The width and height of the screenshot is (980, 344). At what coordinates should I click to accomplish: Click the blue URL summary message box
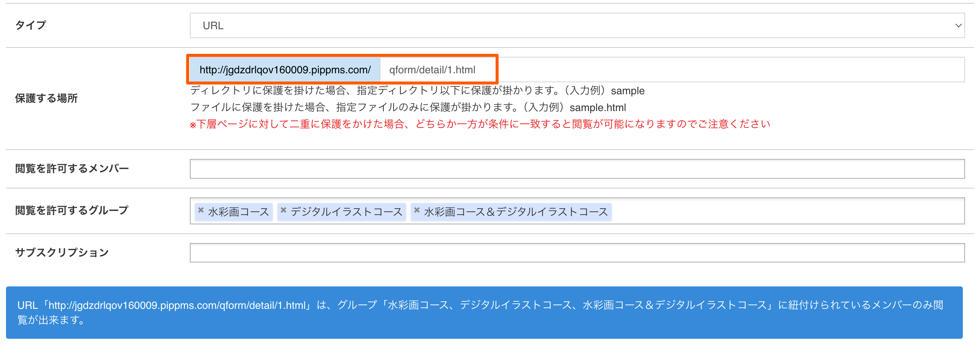coord(484,313)
